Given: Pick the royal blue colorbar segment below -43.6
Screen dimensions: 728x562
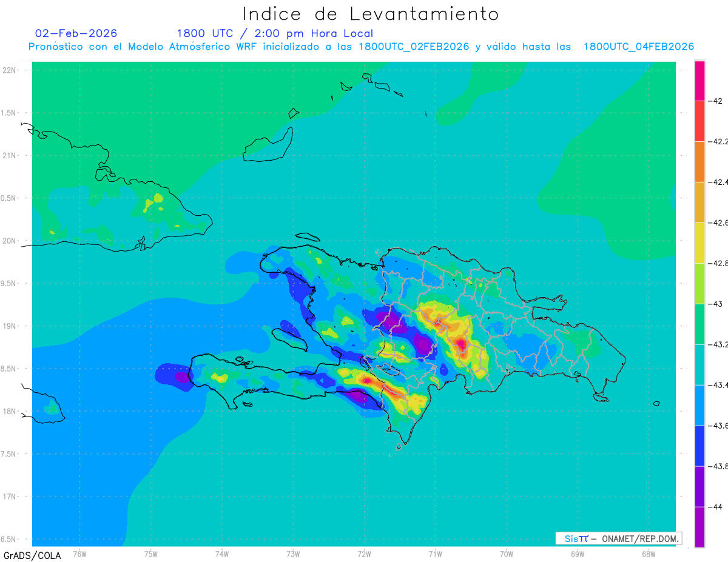Looking at the screenshot, I should pyautogui.click(x=699, y=446).
